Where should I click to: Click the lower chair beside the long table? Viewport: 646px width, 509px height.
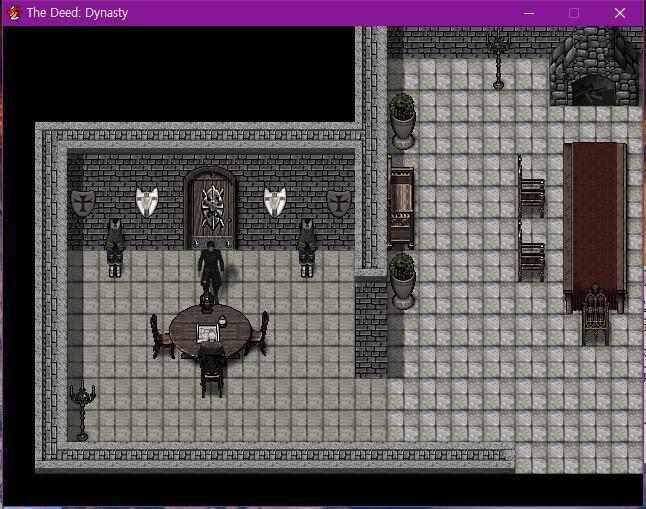coord(531,251)
